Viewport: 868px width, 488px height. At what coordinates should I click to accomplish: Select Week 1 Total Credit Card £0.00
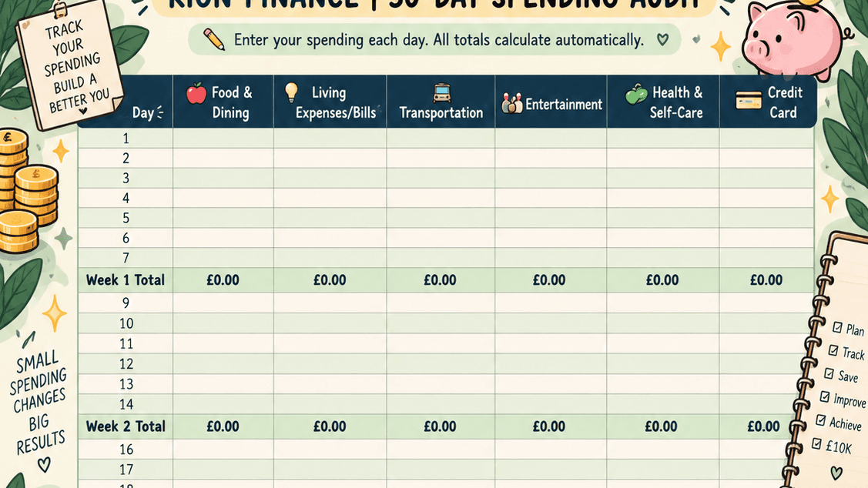766,280
